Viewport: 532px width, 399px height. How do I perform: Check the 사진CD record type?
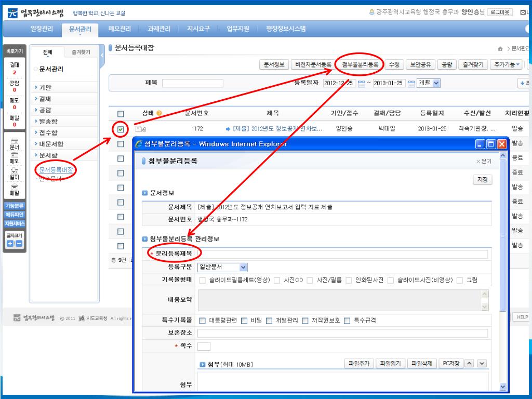277,280
